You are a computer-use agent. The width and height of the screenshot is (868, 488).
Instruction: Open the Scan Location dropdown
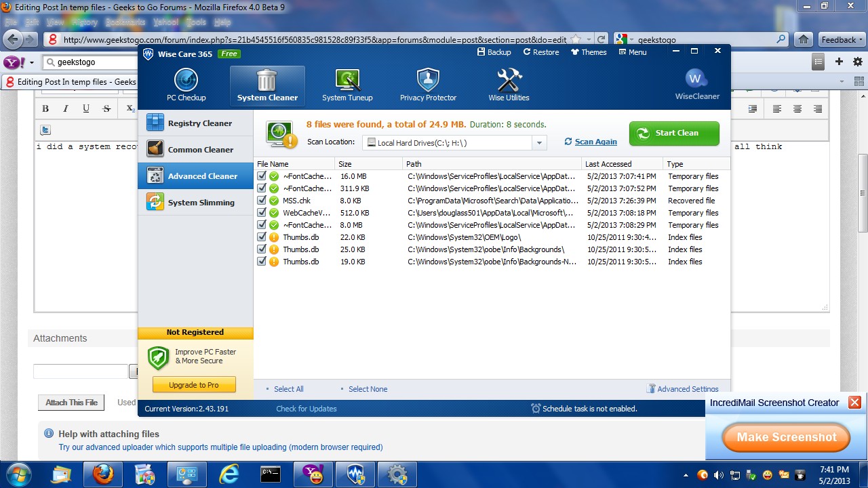point(539,143)
